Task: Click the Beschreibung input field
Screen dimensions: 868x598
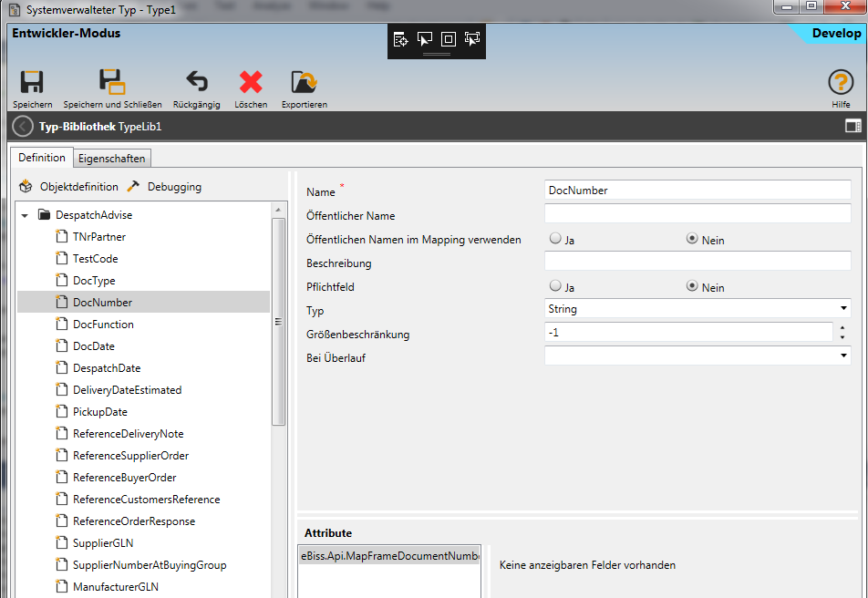Action: click(x=697, y=261)
